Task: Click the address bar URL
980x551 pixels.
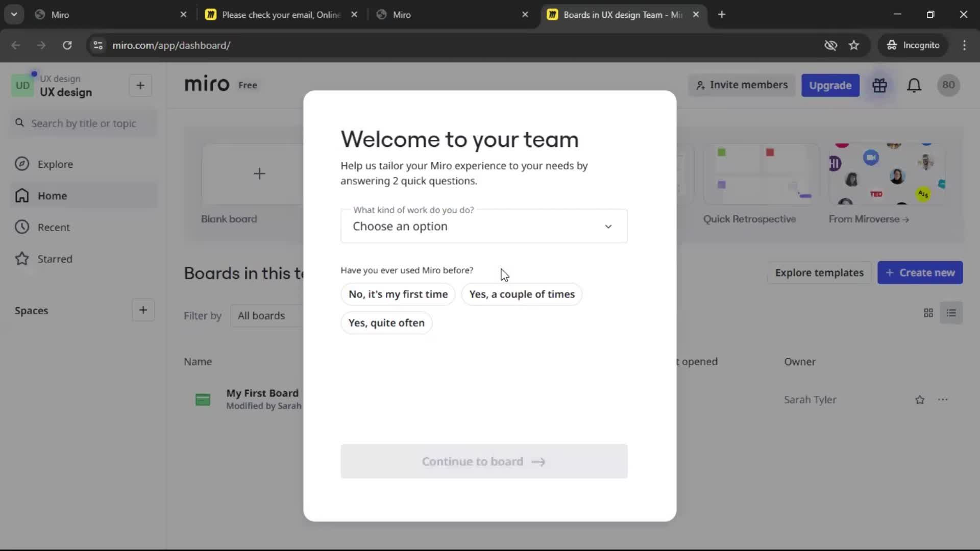Action: point(171,45)
